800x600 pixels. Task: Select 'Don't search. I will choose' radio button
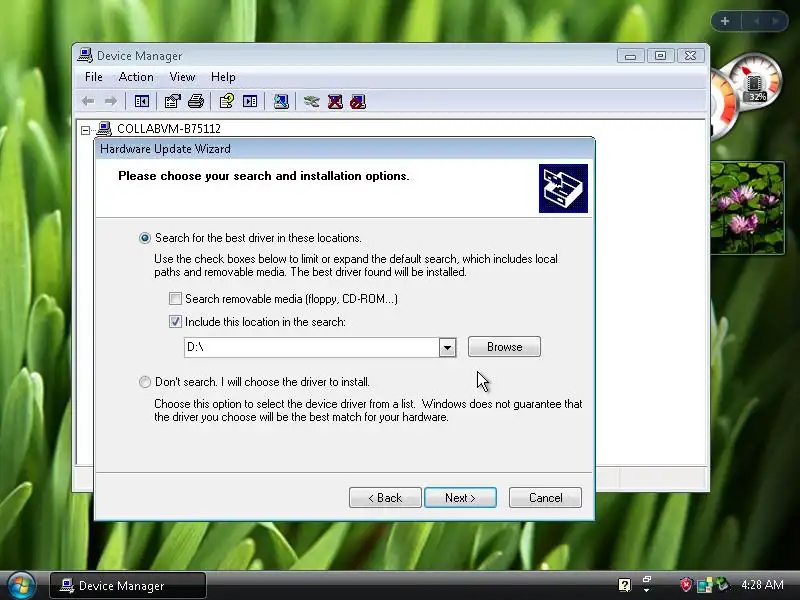point(145,382)
